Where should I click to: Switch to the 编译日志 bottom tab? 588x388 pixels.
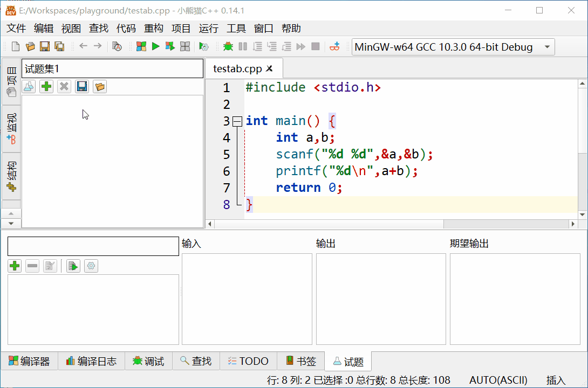coord(91,361)
